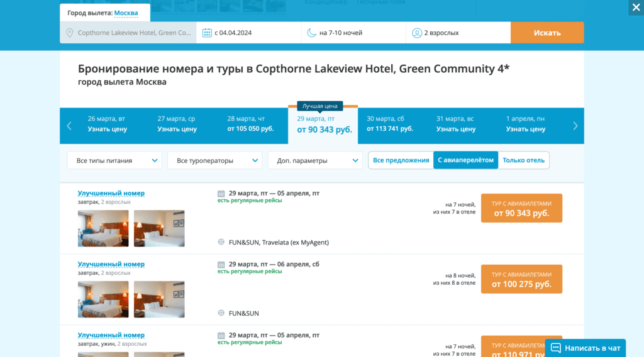Expand the Все типы питания dropdown

(114, 160)
